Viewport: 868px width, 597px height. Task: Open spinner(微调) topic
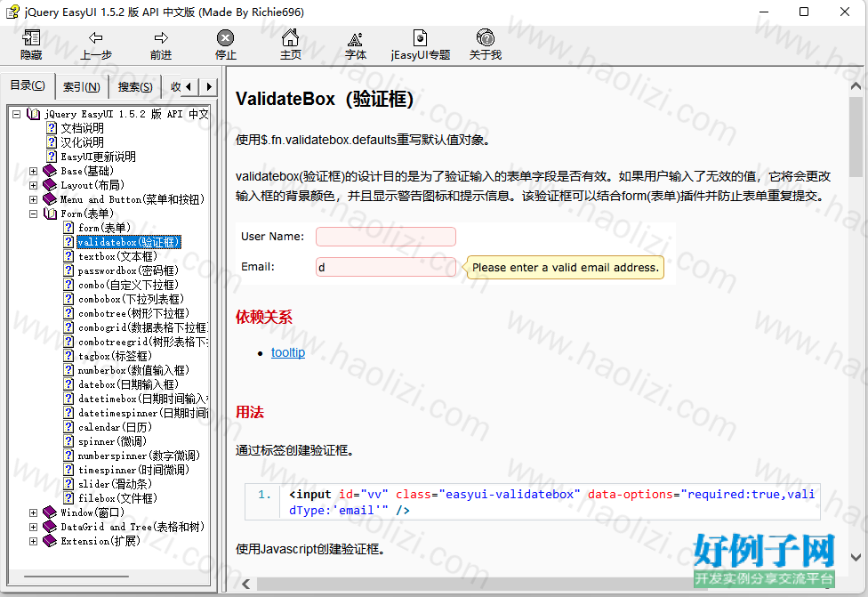point(112,441)
